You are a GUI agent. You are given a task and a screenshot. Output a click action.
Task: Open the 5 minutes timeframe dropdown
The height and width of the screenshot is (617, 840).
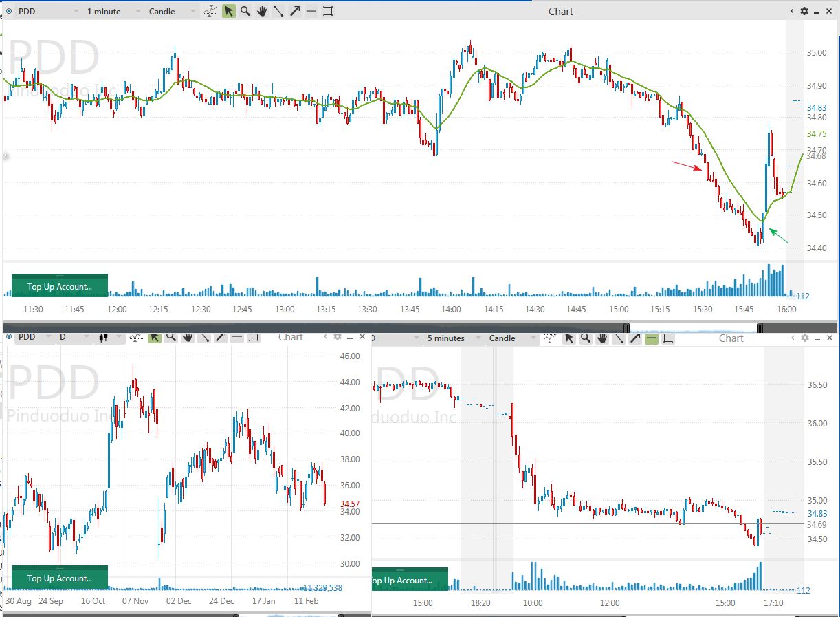coord(454,338)
